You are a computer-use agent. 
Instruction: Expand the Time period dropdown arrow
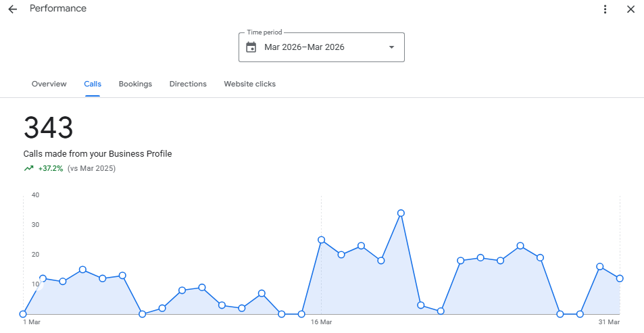[x=391, y=47]
